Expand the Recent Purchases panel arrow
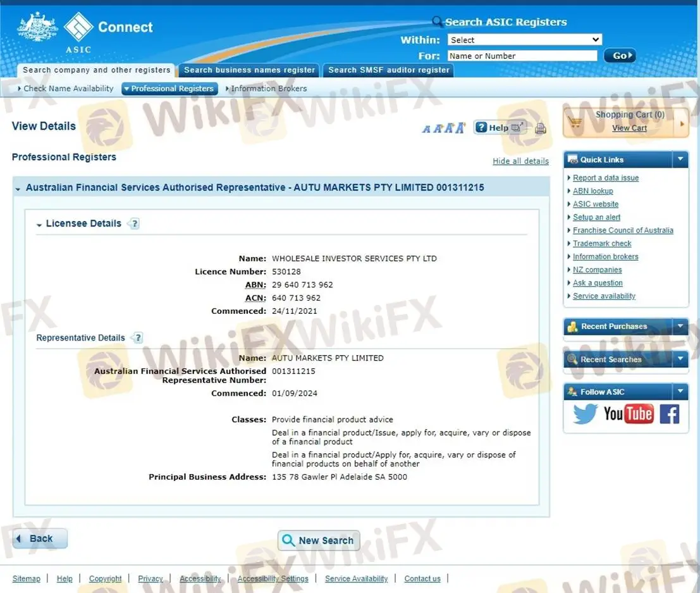700x593 pixels. (x=680, y=326)
